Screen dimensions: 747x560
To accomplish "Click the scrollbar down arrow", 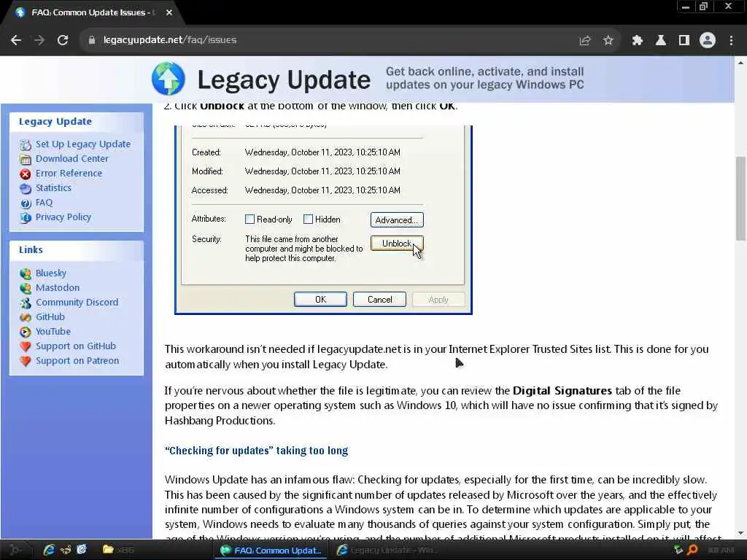I will tap(740, 533).
